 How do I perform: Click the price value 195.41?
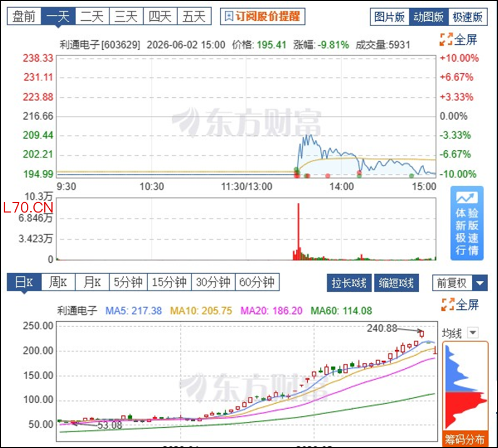click(272, 45)
